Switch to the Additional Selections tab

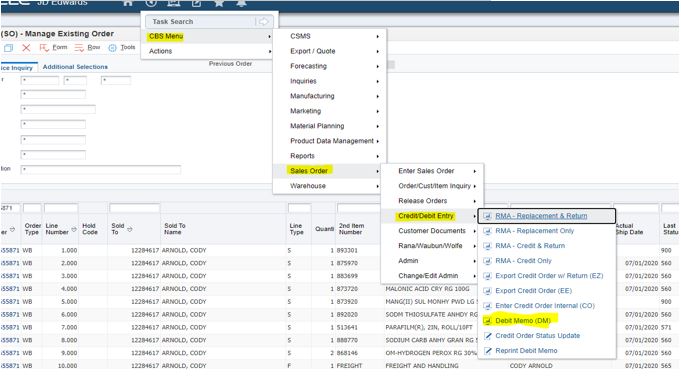75,67
